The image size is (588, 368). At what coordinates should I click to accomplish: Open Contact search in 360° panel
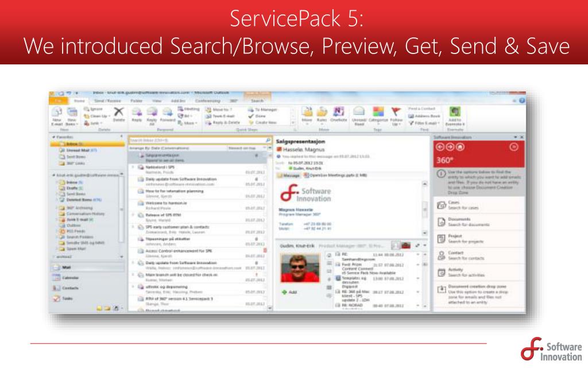[479, 256]
